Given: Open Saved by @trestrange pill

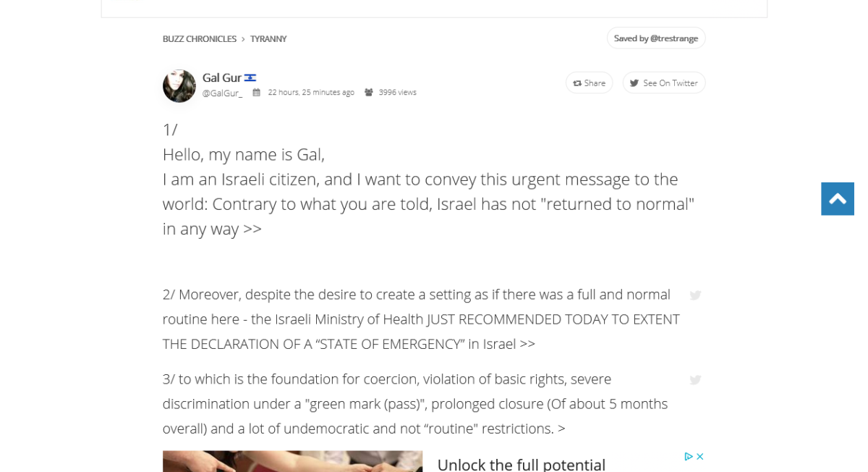Looking at the screenshot, I should tap(656, 38).
